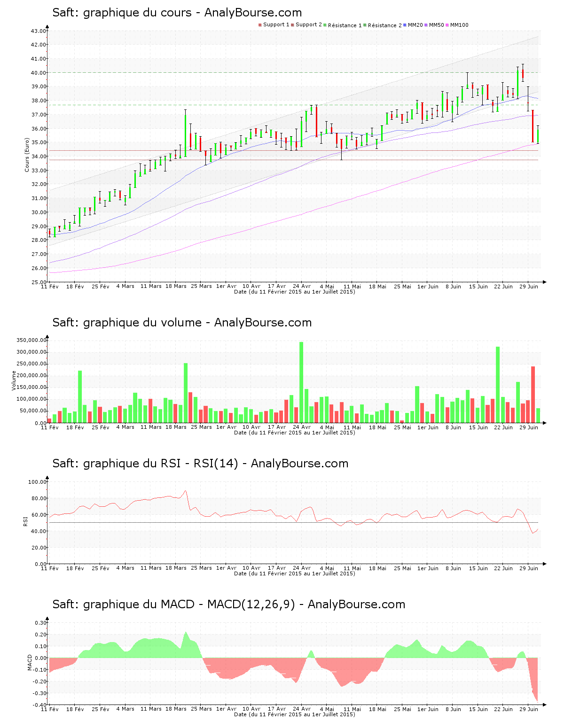
Task: Select the 'MM100' legend label
Action: (x=459, y=25)
